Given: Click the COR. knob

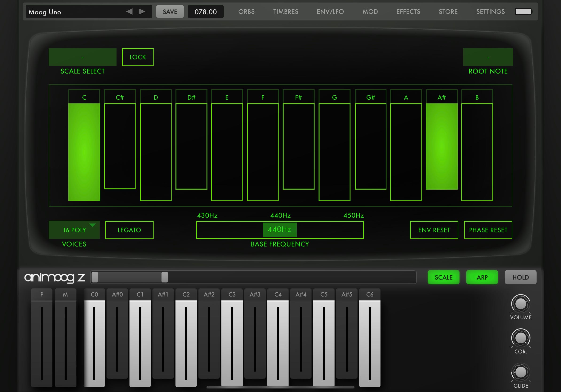Looking at the screenshot, I should (x=521, y=338).
